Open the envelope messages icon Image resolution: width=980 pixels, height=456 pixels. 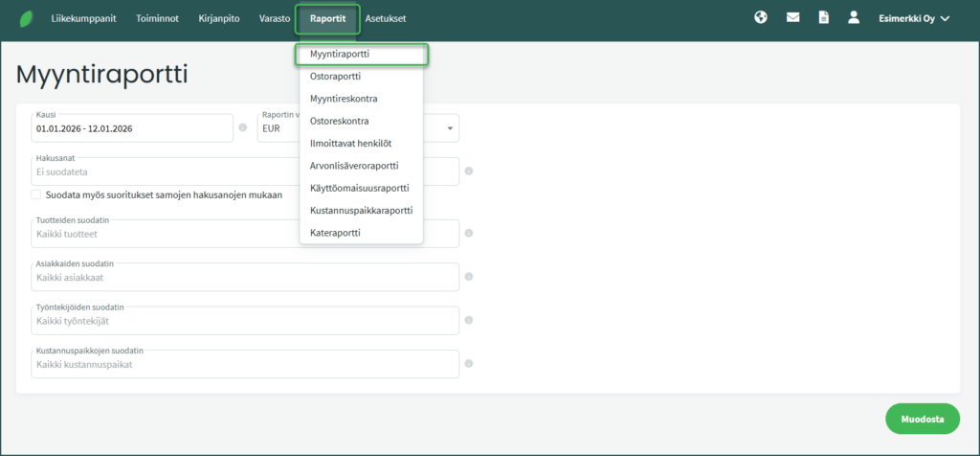click(792, 17)
